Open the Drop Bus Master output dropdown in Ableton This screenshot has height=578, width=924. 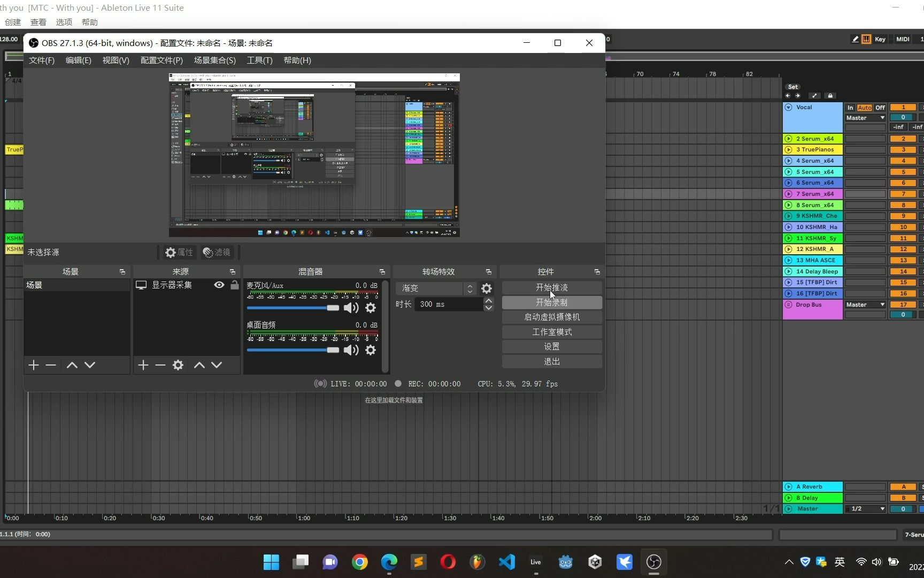click(865, 305)
